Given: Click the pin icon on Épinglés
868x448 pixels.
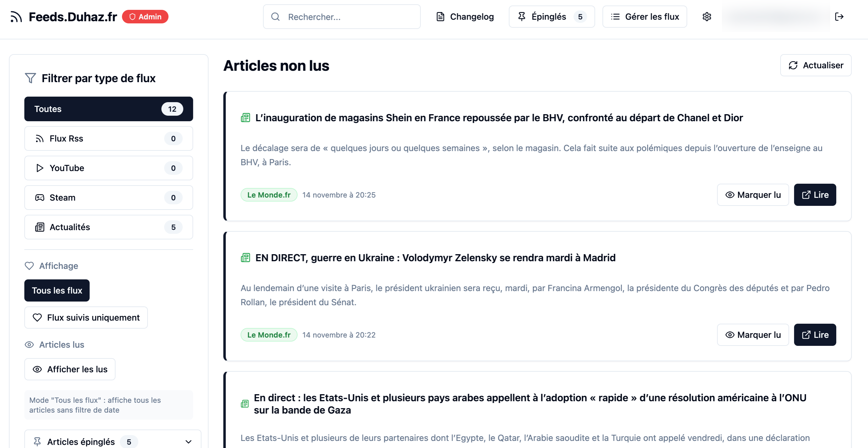Looking at the screenshot, I should (522, 16).
